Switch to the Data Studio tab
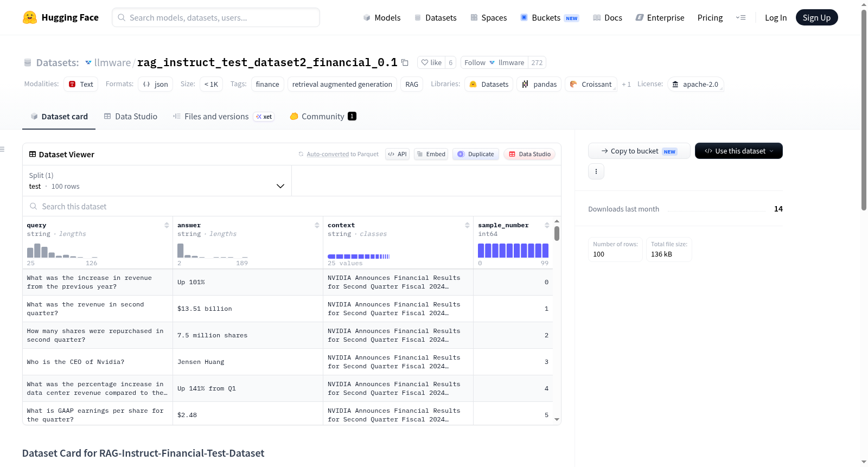This screenshot has height=467, width=868. point(131,116)
